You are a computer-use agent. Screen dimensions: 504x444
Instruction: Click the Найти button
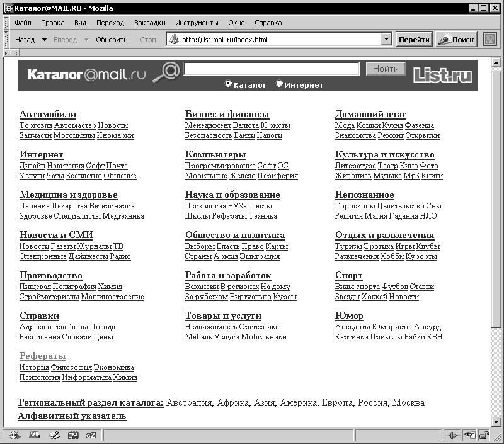386,69
